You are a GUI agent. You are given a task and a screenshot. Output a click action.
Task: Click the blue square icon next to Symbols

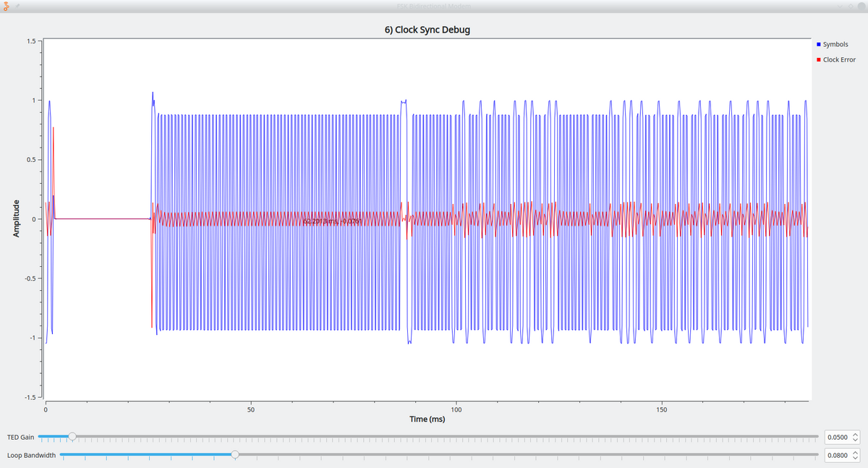818,44
